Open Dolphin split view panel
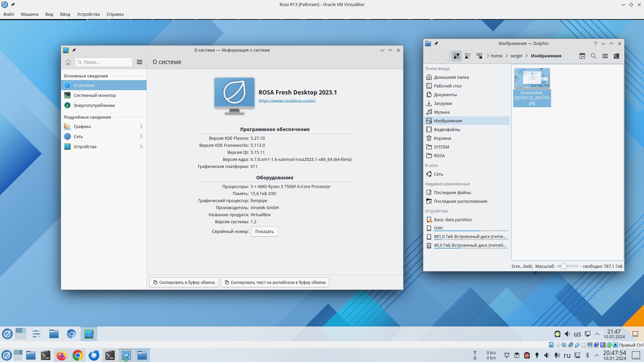 (582, 56)
